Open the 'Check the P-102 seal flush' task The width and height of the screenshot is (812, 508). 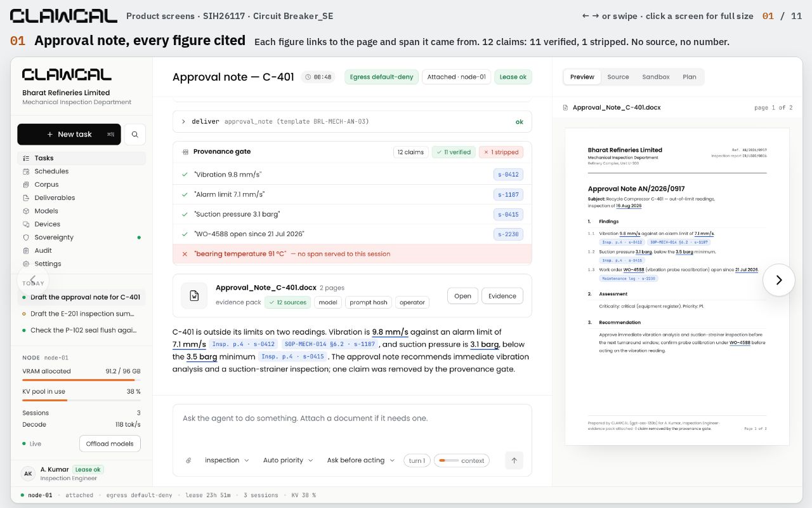click(81, 330)
